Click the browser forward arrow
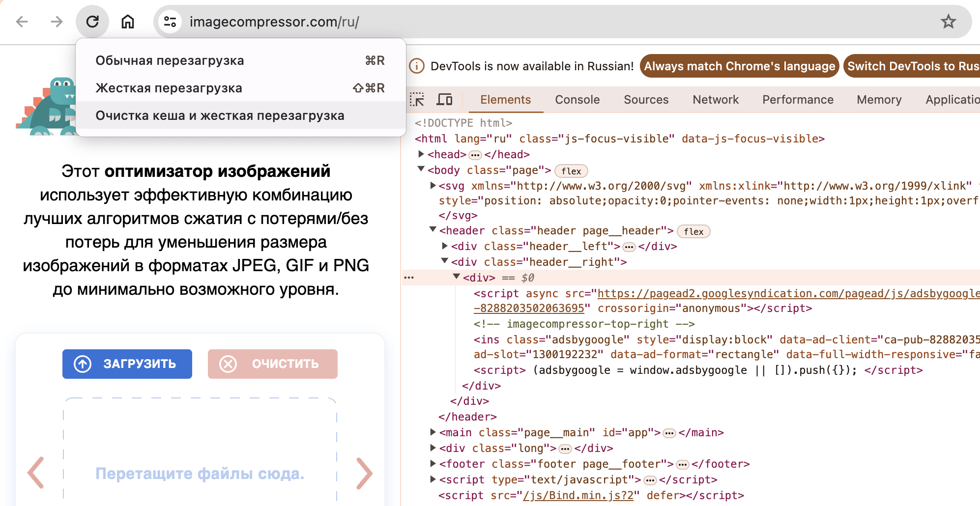The image size is (980, 506). [x=57, y=22]
